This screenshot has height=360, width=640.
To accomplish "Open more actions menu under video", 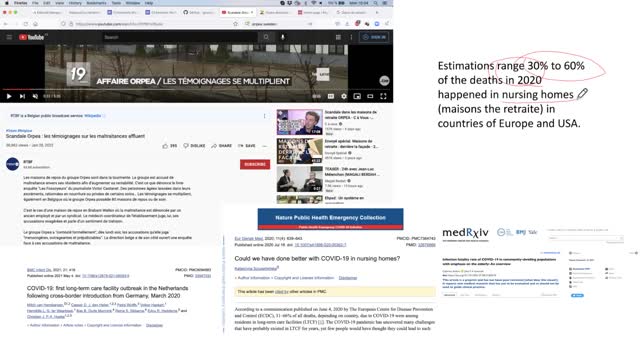I will [264, 146].
